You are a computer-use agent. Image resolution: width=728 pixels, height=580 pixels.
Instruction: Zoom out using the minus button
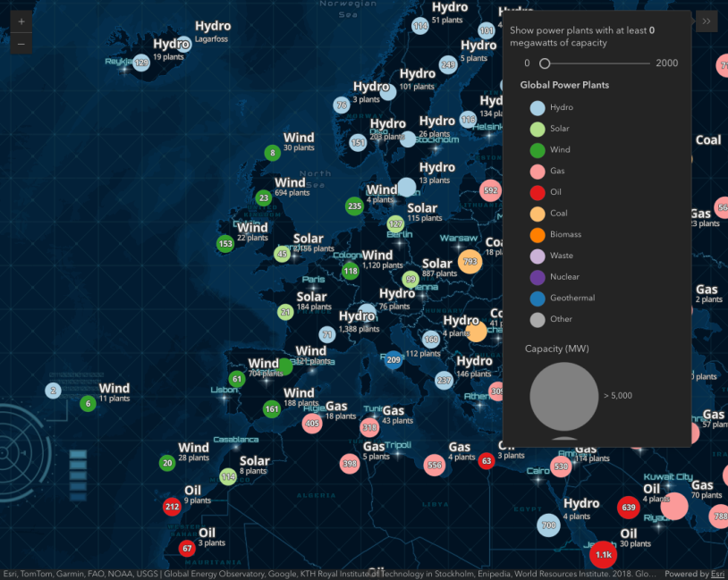coord(21,44)
